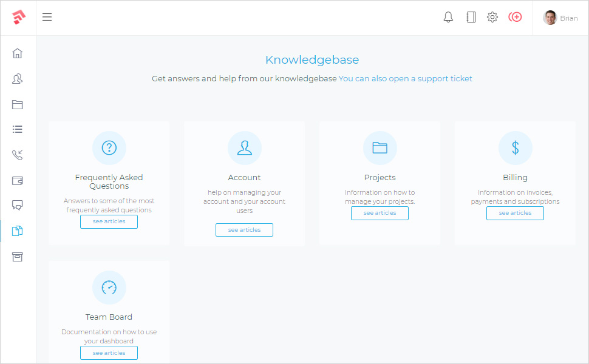Go to the home dashboard in the sidebar
Image resolution: width=589 pixels, height=364 pixels.
pos(18,53)
